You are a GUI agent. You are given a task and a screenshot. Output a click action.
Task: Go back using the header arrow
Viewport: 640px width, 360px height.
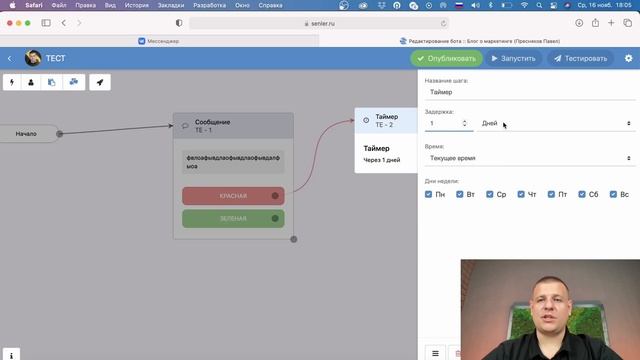10,58
